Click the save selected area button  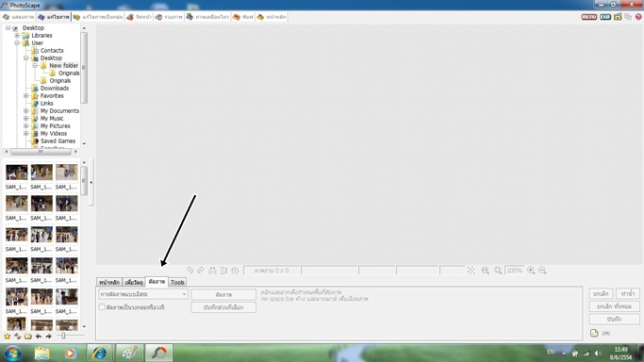[223, 307]
